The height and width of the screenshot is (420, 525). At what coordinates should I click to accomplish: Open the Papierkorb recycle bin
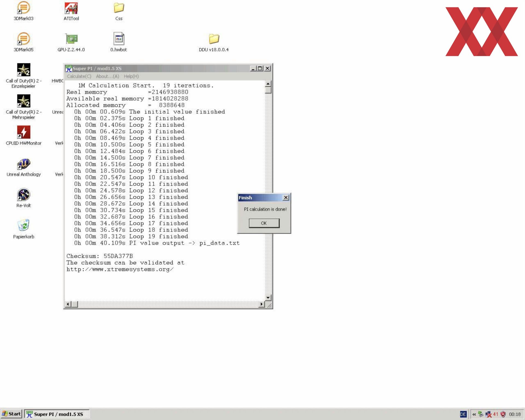(24, 226)
